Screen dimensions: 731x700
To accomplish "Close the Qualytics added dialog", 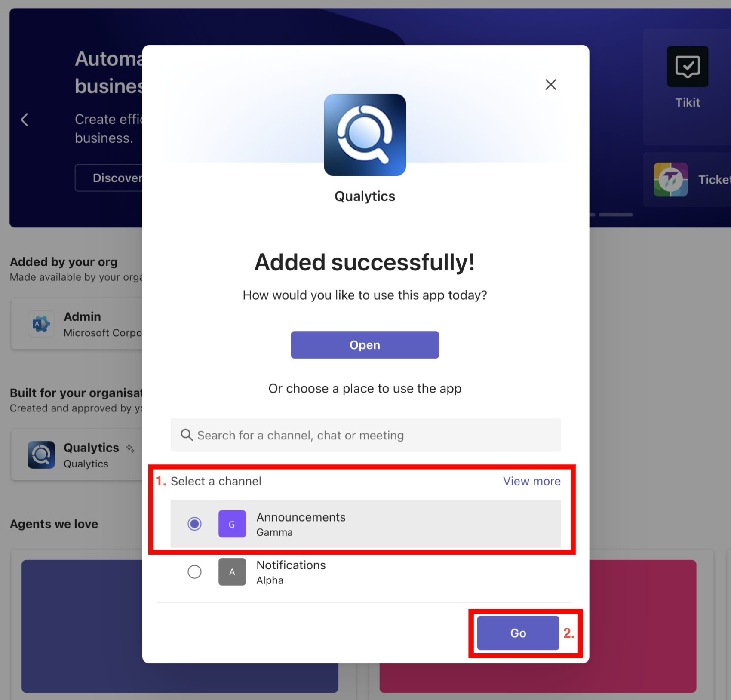I will (550, 85).
